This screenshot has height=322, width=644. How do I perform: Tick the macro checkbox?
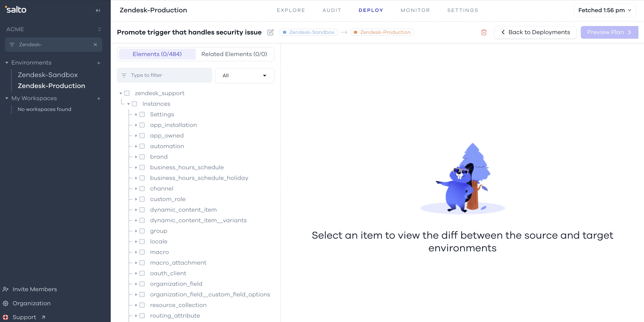click(142, 252)
